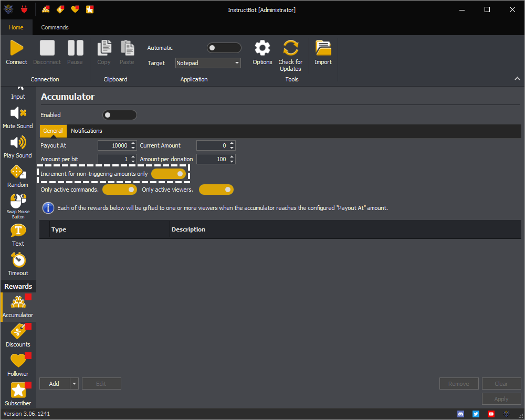Decrease the Payout At value
Screen dimensions: 525x420
[x=133, y=148]
